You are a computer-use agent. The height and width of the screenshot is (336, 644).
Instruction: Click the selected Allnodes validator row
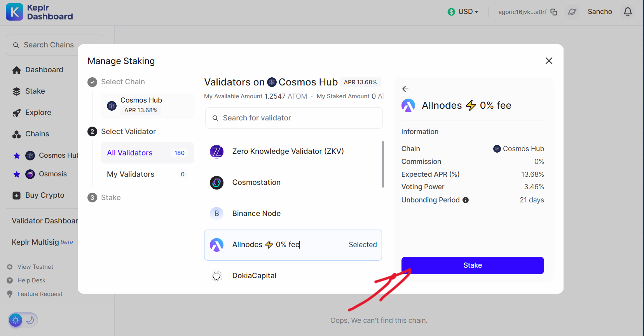pyautogui.click(x=293, y=245)
